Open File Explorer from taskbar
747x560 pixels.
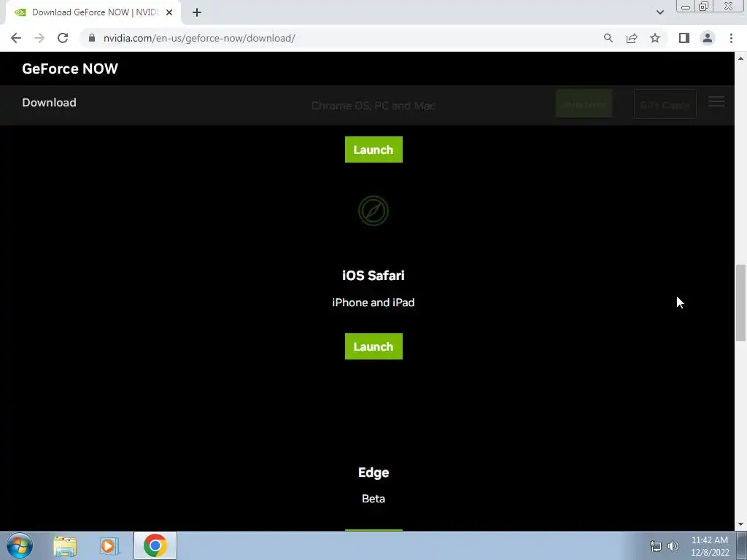click(65, 546)
